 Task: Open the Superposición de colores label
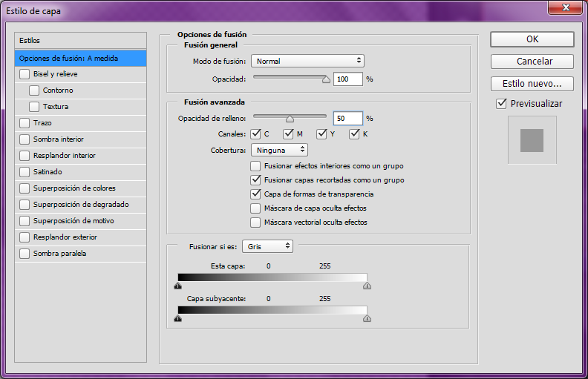[74, 188]
